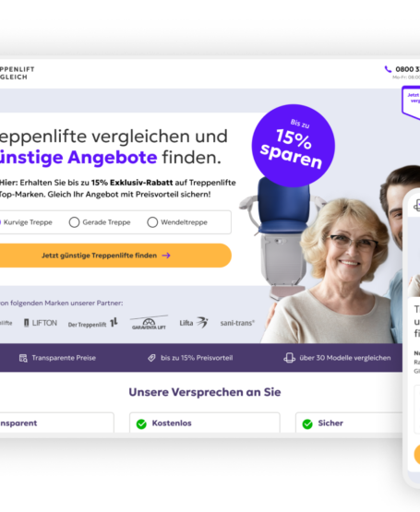
Task: Click the stairlift icon beside 30 Modelle
Action: click(289, 358)
